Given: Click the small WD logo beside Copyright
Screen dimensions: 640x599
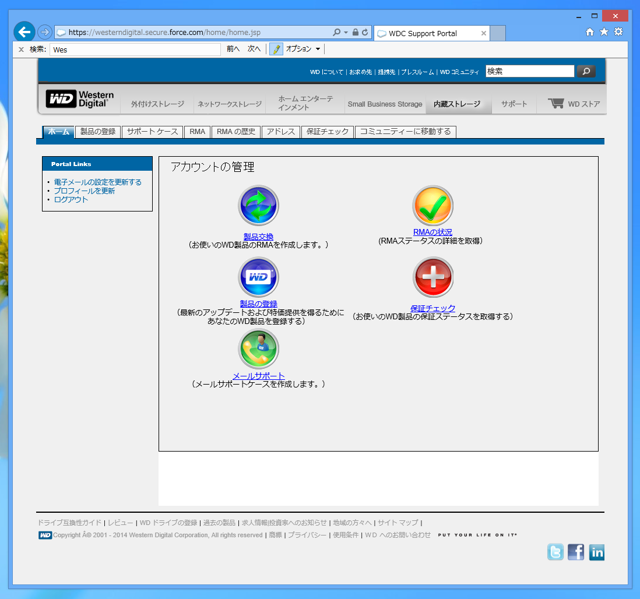Looking at the screenshot, I should 45,535.
